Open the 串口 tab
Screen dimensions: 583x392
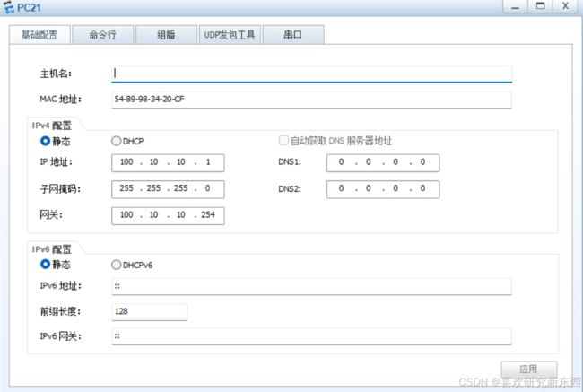tap(293, 35)
